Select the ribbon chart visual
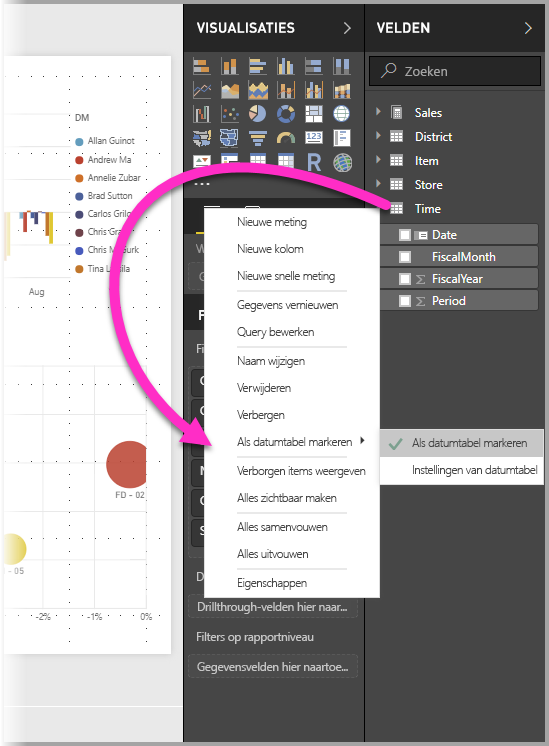This screenshot has width=549, height=746. tap(342, 90)
